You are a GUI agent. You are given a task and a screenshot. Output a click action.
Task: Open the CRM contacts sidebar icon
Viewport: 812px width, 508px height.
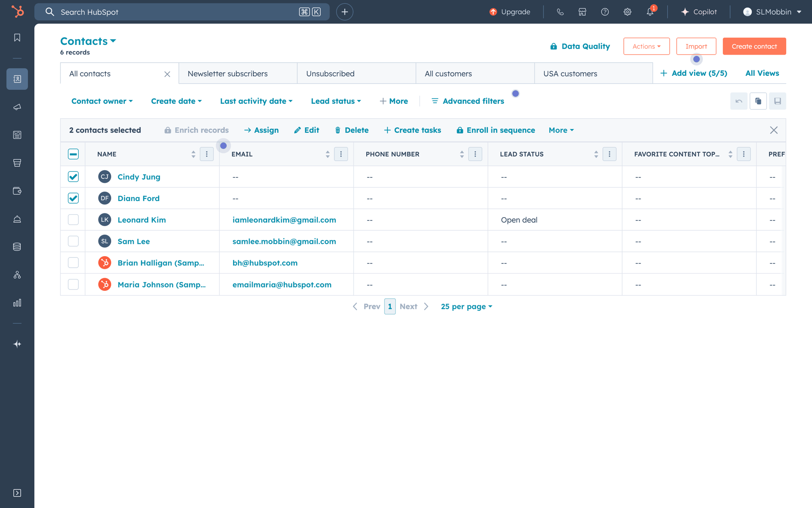(x=17, y=79)
